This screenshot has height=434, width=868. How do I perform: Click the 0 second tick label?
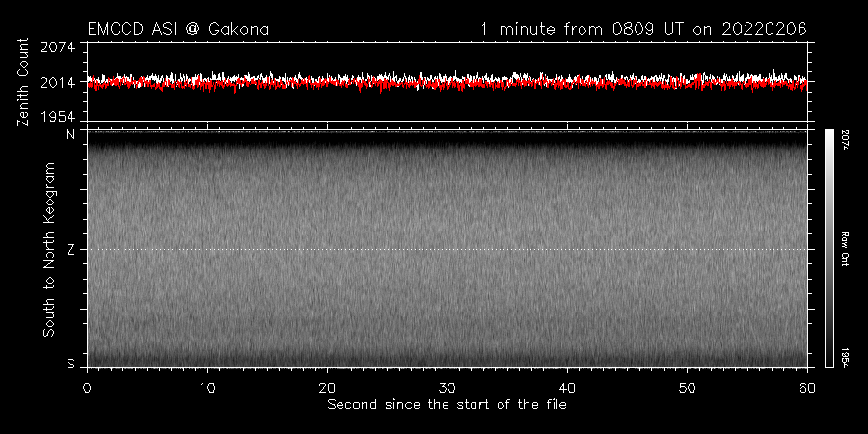[87, 386]
